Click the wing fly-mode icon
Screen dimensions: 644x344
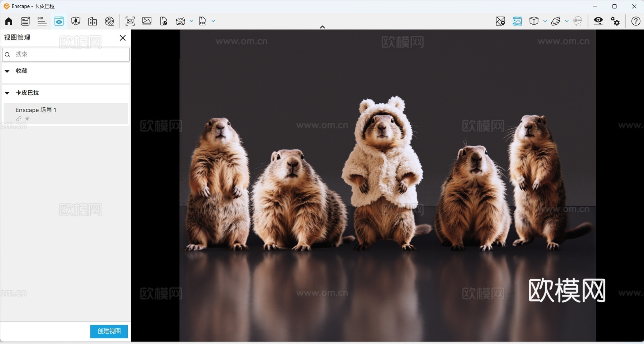tap(556, 21)
